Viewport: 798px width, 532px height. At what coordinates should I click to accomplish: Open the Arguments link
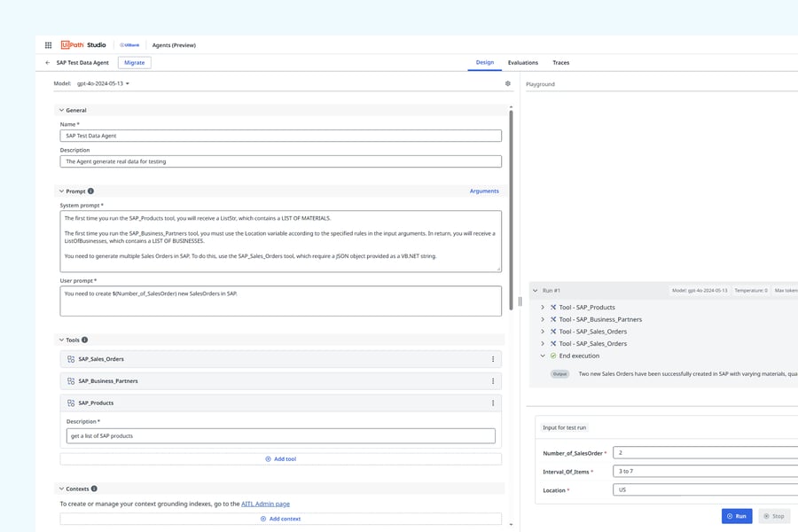pos(484,191)
